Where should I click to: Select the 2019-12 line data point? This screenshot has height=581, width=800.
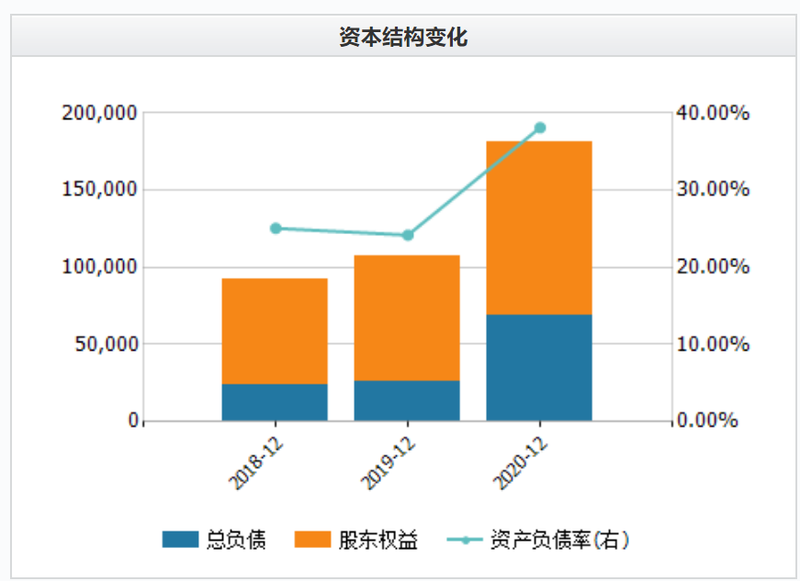[408, 235]
